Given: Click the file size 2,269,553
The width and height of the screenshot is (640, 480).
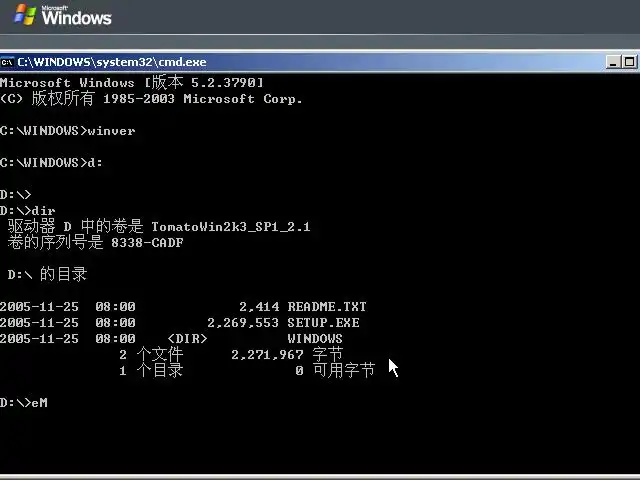Looking at the screenshot, I should point(243,322).
